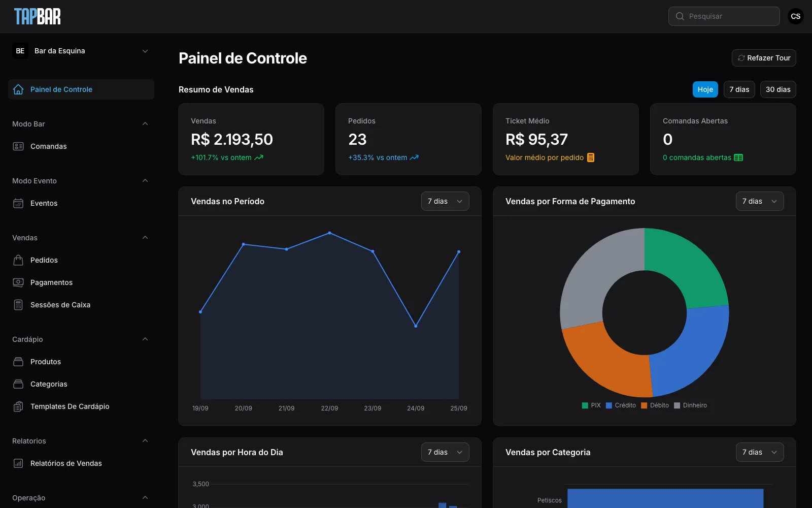The image size is (812, 508).
Task: Click the trend arrow icon under Vendas
Action: coord(259,157)
